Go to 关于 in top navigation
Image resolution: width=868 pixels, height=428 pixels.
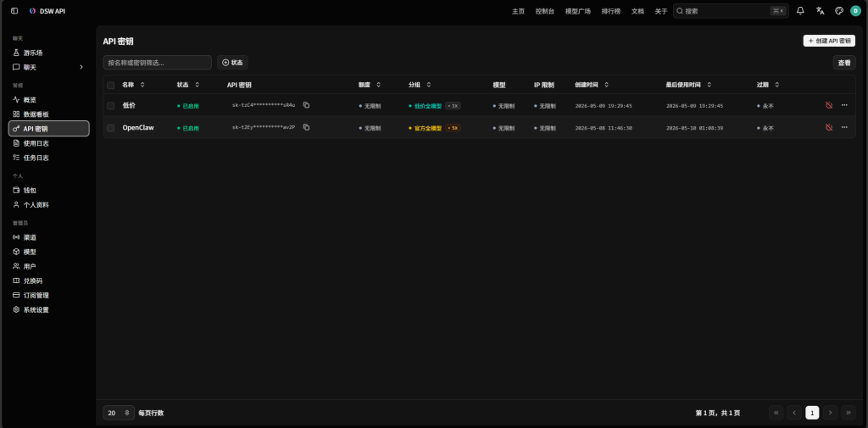click(x=661, y=11)
